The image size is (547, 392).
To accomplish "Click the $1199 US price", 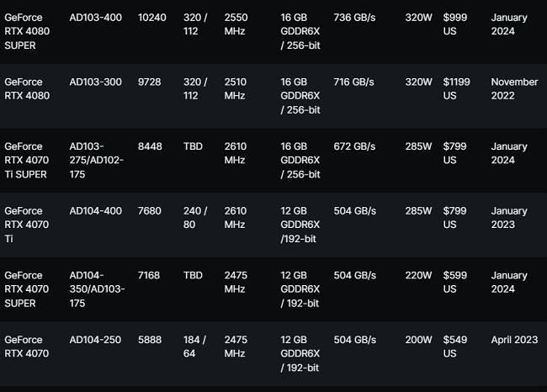I will [459, 89].
